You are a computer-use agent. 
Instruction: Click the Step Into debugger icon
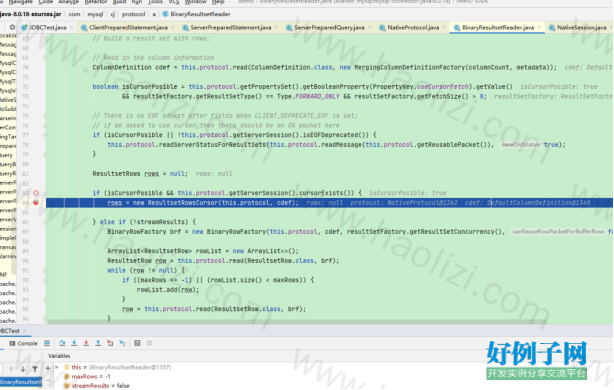coord(74,343)
